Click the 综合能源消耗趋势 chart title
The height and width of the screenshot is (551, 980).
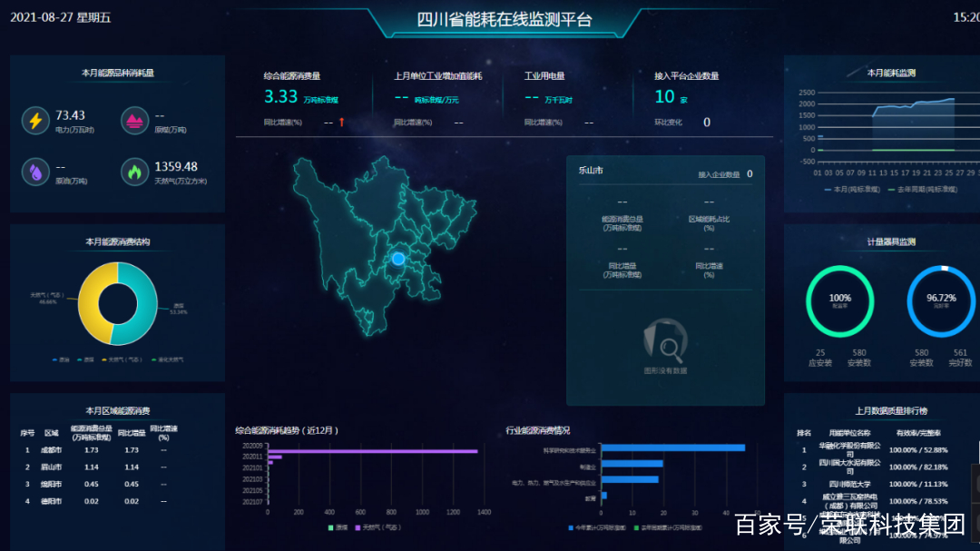288,430
